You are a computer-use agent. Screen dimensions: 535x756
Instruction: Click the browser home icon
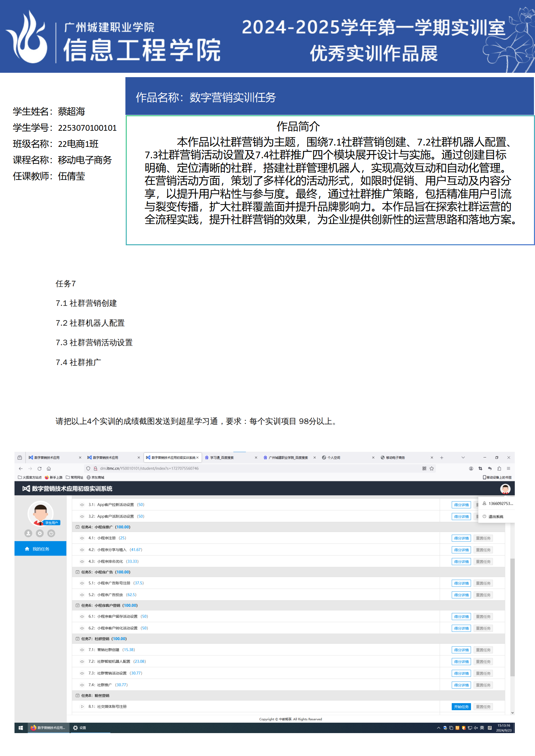(x=49, y=468)
